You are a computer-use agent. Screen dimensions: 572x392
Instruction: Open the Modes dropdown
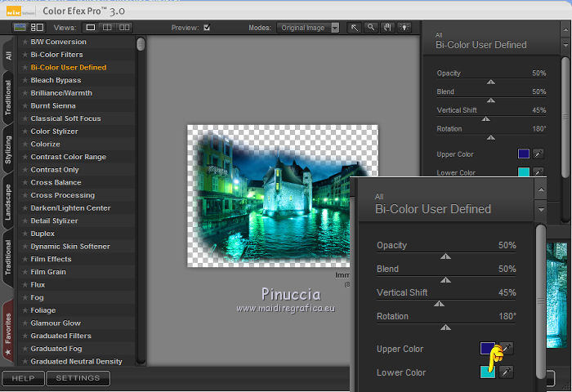(x=308, y=28)
